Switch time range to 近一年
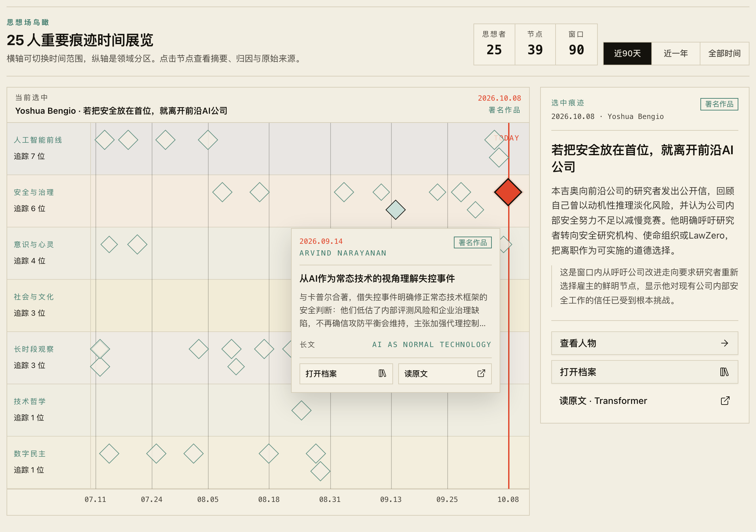Viewport: 756px width, 532px height. point(676,53)
